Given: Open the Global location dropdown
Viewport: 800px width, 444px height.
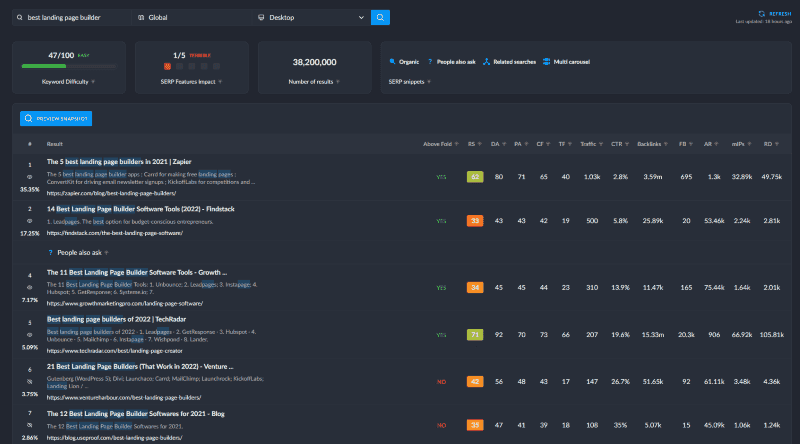Looking at the screenshot, I should pos(190,17).
